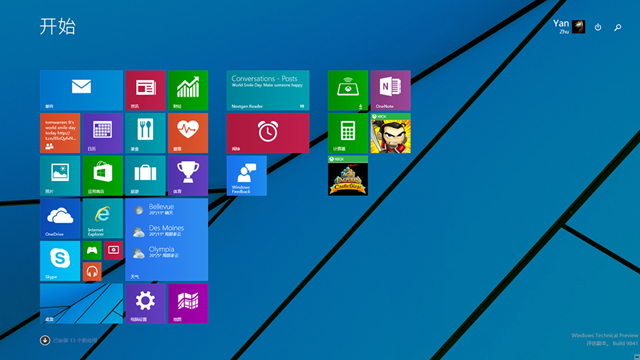Open the Sports trophy tile
Screen dimensions: 640x360
[188, 176]
